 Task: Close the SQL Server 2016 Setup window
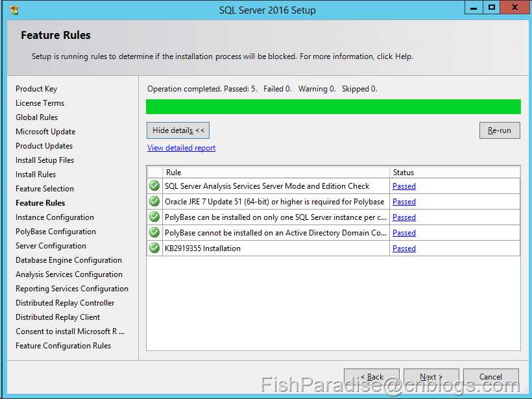tap(514, 8)
